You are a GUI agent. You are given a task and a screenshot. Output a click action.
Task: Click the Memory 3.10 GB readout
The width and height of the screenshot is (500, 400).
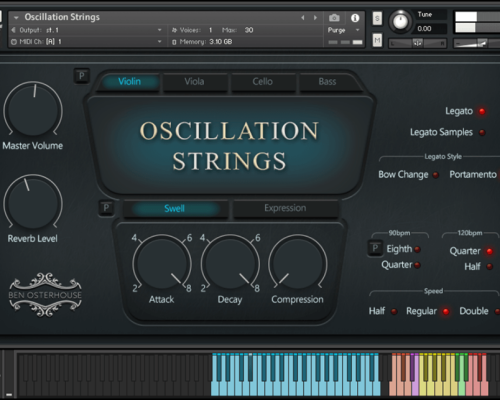click(x=221, y=42)
